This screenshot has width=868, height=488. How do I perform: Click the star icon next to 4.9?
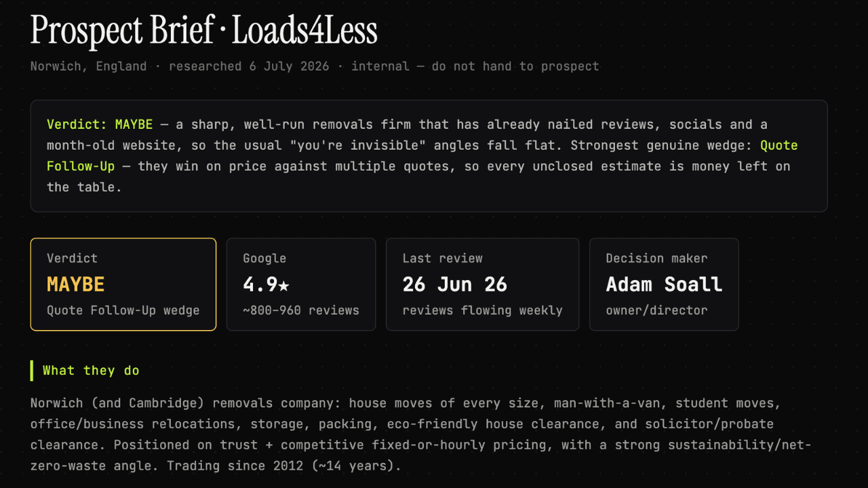(x=283, y=285)
